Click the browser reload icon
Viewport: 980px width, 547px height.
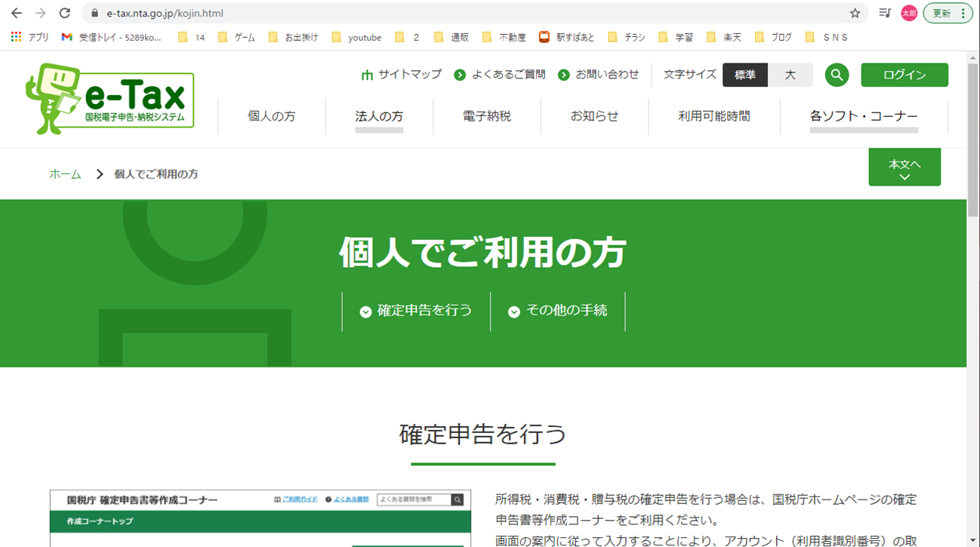pyautogui.click(x=65, y=13)
